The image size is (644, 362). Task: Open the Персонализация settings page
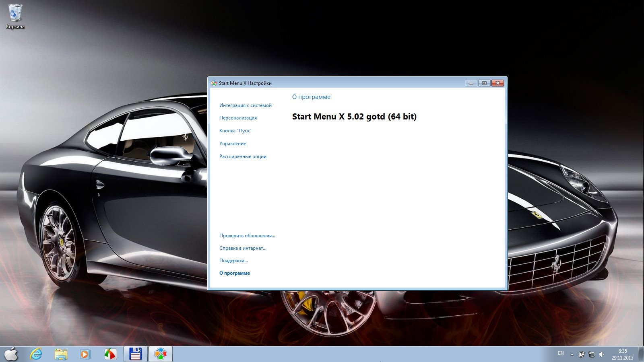point(238,118)
